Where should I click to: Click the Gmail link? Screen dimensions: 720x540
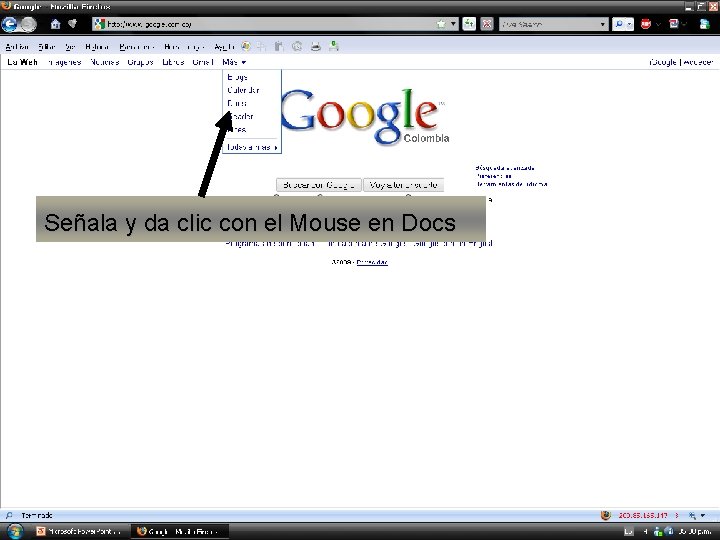[x=203, y=62]
